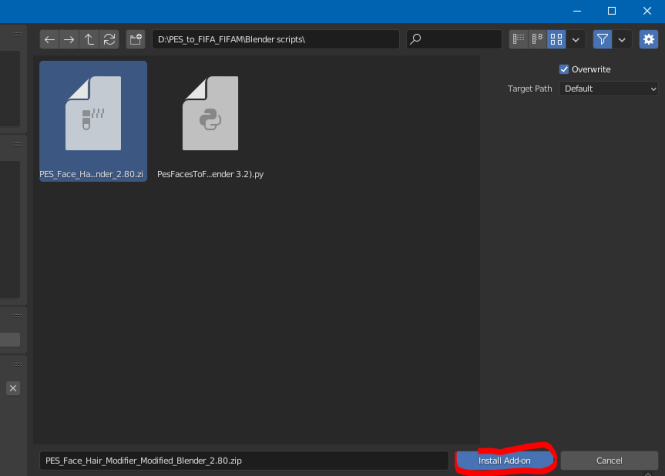Create a new directory

click(x=136, y=39)
